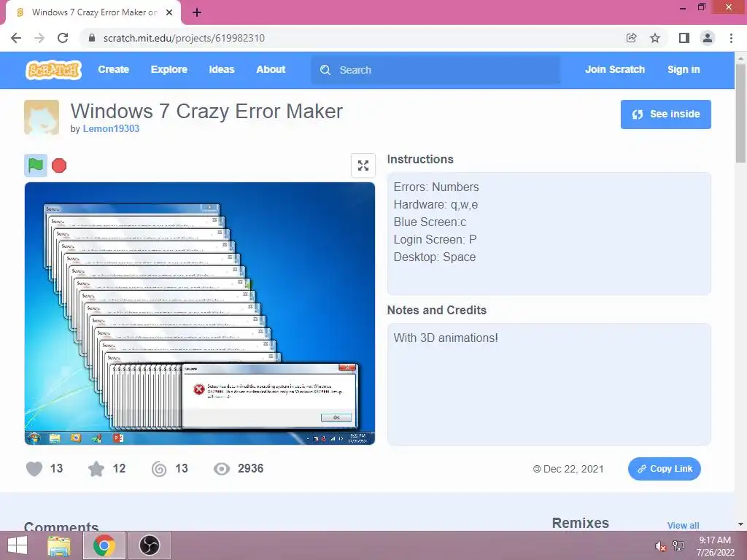The image size is (747, 560).
Task: Click View all remixes link
Action: click(683, 525)
